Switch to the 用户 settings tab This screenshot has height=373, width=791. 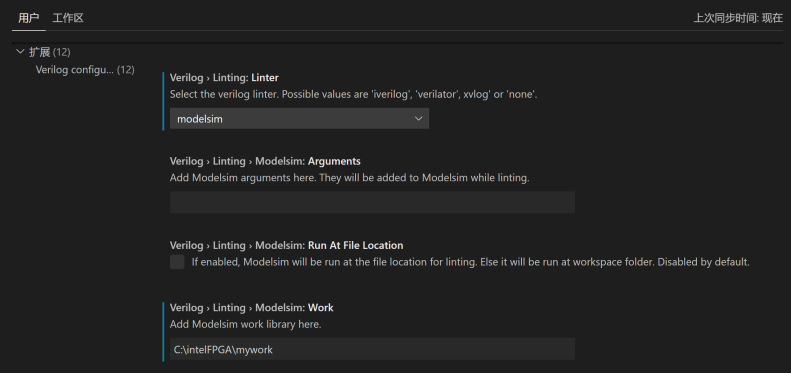(28, 18)
